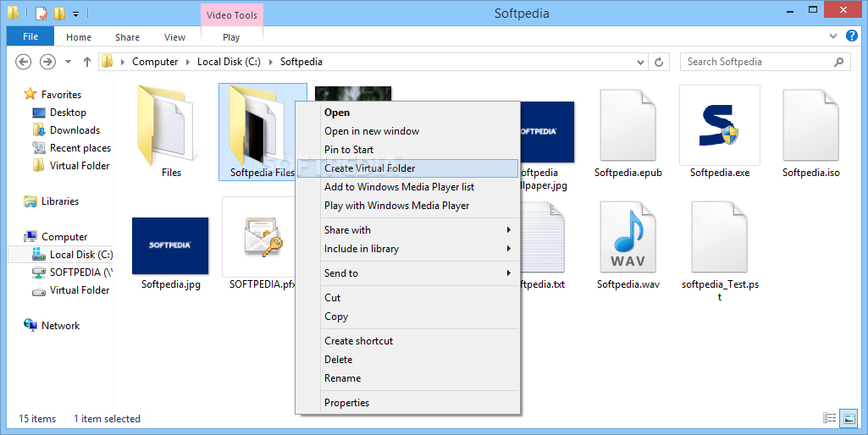Switch to Large icons view in status bar
Viewport: 868px width, 435px height.
pyautogui.click(x=849, y=418)
